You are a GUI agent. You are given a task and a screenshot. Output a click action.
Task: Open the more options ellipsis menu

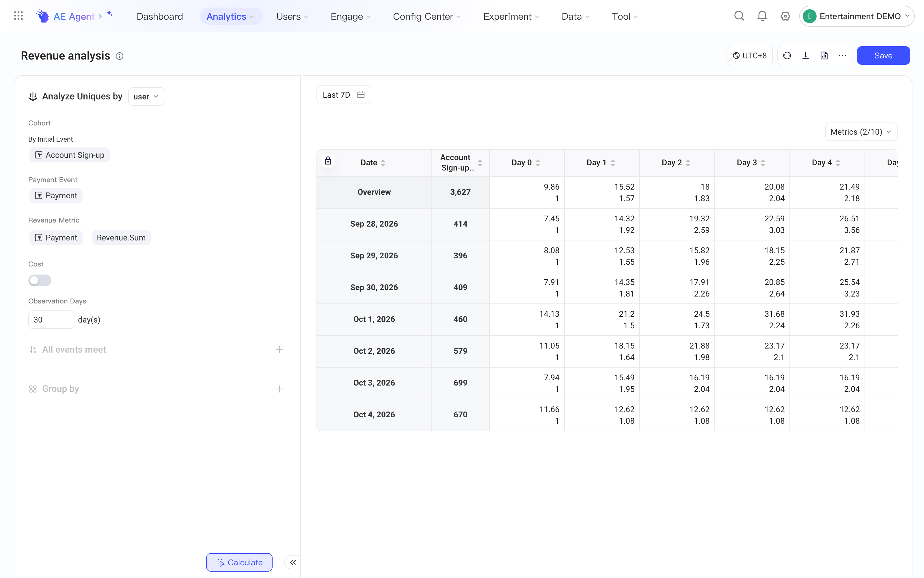(842, 56)
